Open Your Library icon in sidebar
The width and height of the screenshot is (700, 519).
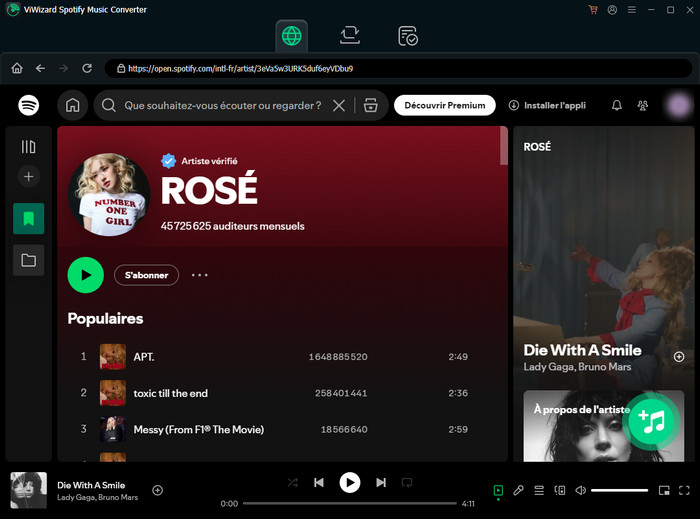[x=28, y=147]
